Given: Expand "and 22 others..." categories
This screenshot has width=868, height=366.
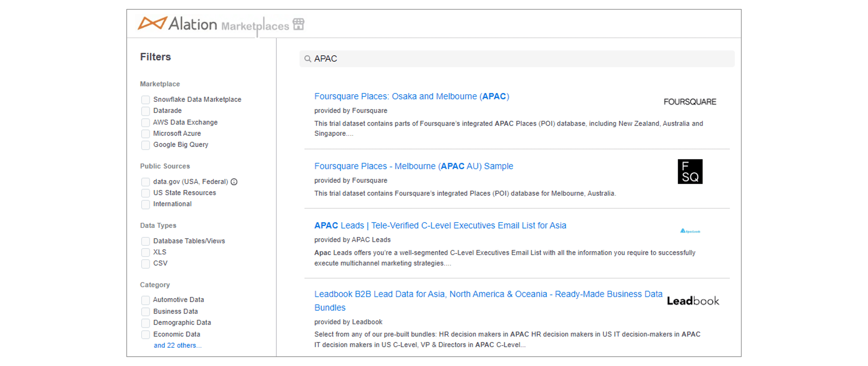Looking at the screenshot, I should (178, 346).
